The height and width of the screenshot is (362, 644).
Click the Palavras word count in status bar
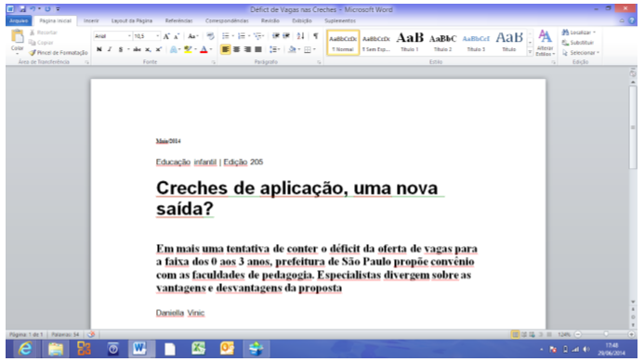tap(65, 334)
